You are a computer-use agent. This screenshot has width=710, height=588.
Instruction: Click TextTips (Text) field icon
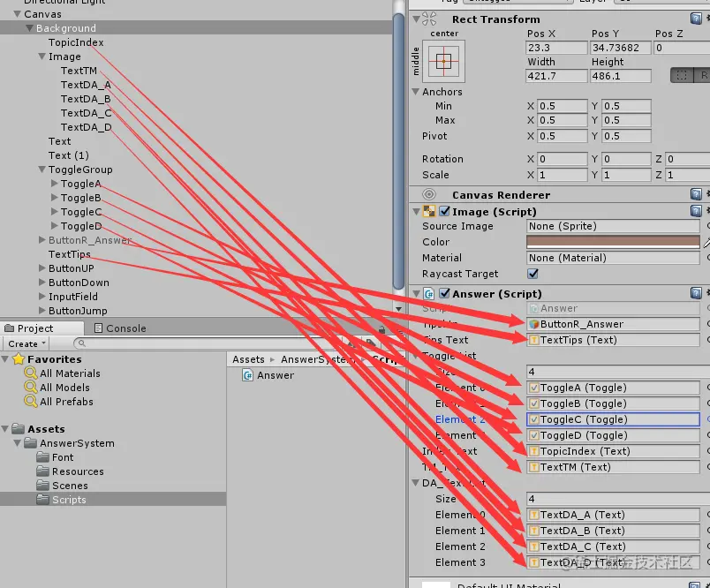[x=534, y=340]
